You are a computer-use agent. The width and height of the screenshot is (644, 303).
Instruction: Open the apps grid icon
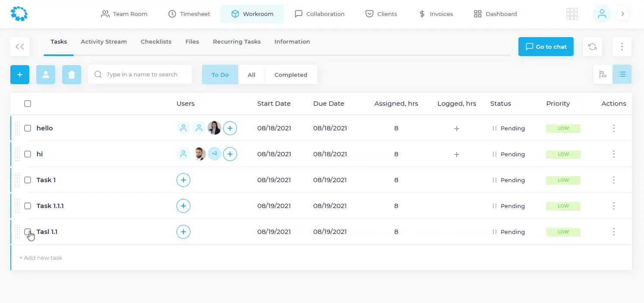pos(571,14)
